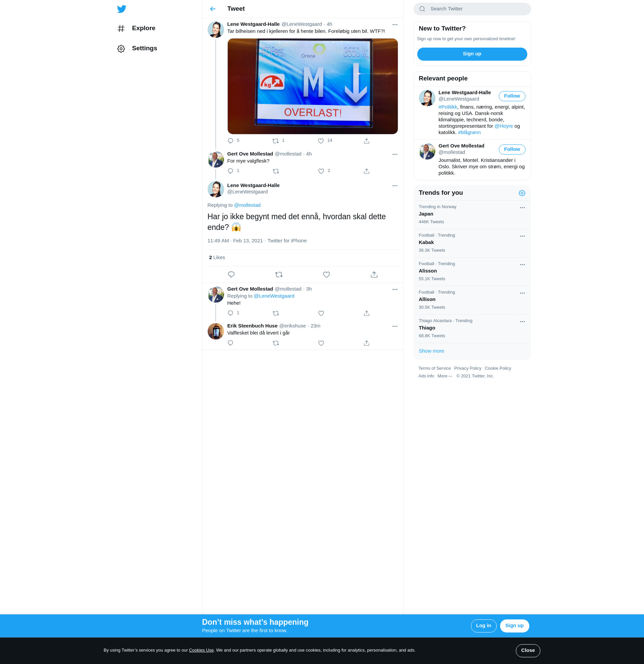Open the OVERLAST elevator photo
This screenshot has height=664, width=644.
tap(313, 86)
